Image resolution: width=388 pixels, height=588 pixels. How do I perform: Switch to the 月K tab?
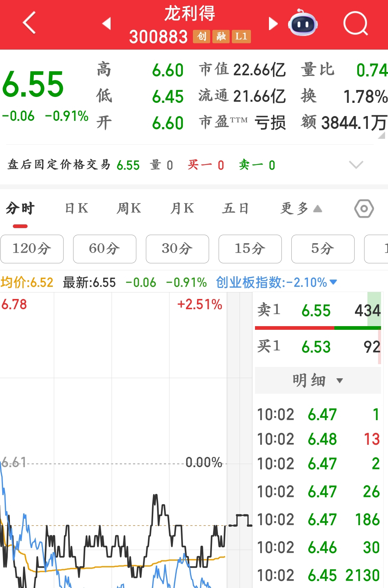pyautogui.click(x=182, y=209)
